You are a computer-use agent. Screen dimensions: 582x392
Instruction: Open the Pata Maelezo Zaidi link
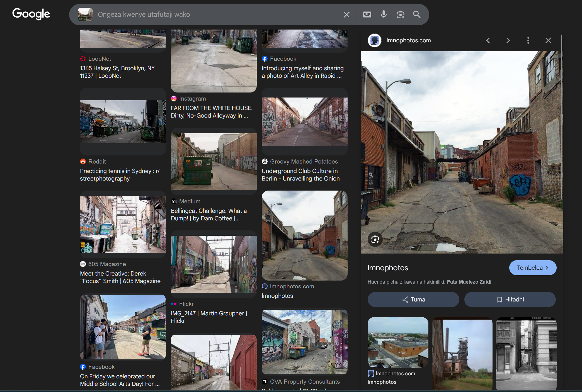click(469, 282)
